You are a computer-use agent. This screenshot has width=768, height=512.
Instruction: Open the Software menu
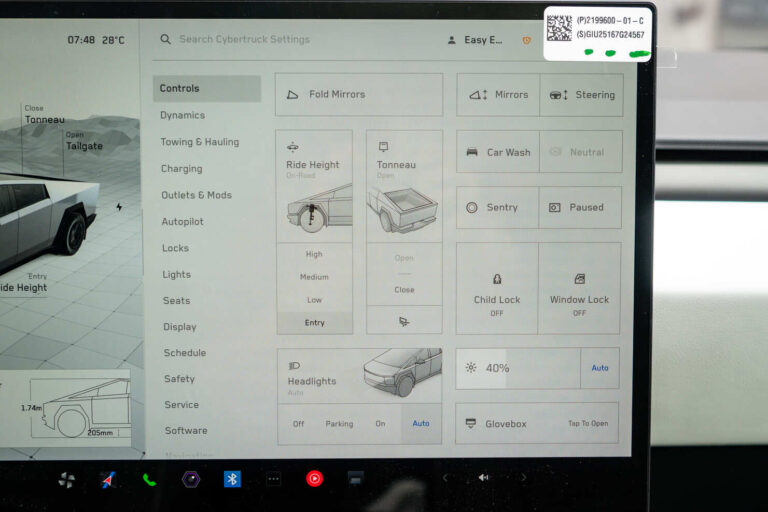pyautogui.click(x=186, y=431)
